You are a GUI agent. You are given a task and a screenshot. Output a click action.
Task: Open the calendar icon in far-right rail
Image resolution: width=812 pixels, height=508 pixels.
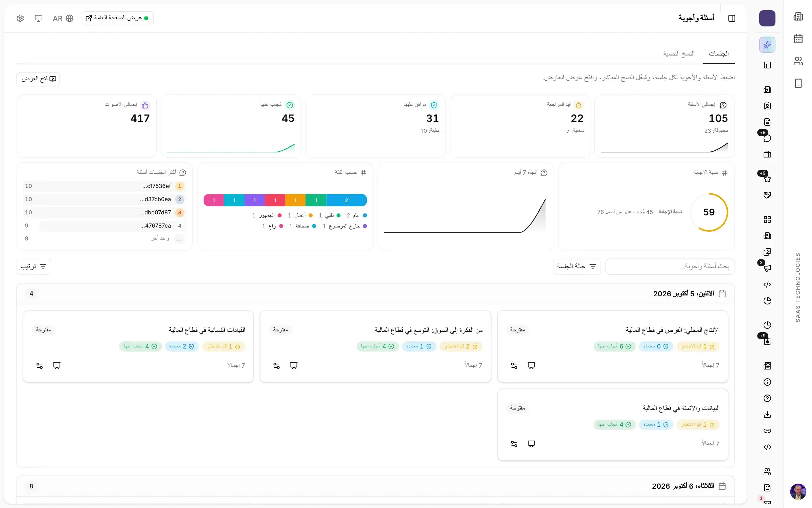point(798,39)
